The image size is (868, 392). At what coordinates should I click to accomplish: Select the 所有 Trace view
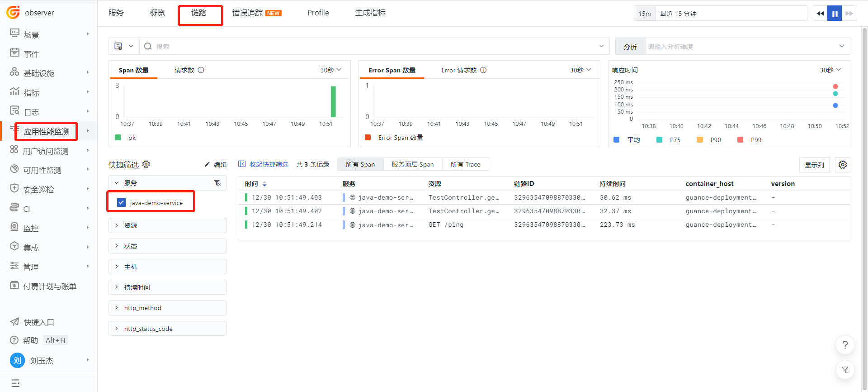(465, 164)
